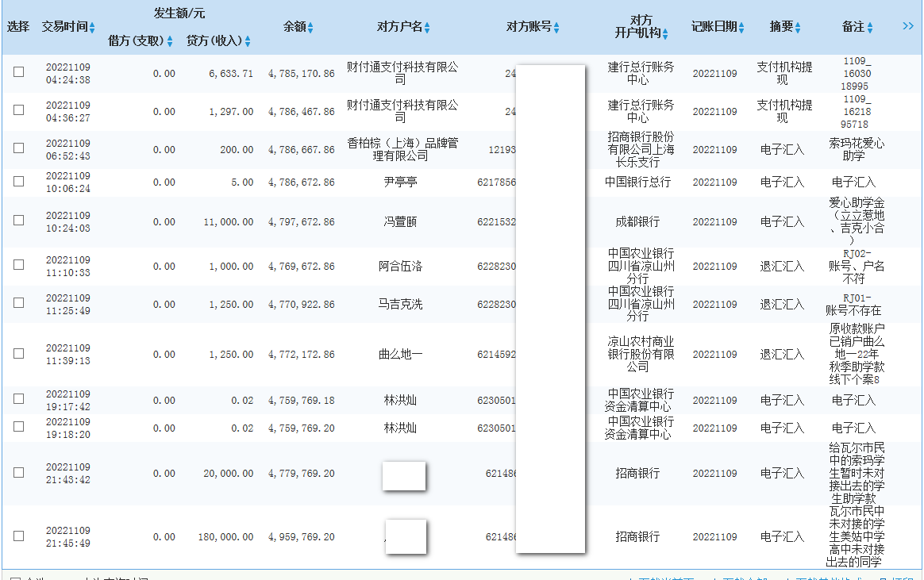Click remark RJ02-账号、户名不符

pyautogui.click(x=857, y=266)
